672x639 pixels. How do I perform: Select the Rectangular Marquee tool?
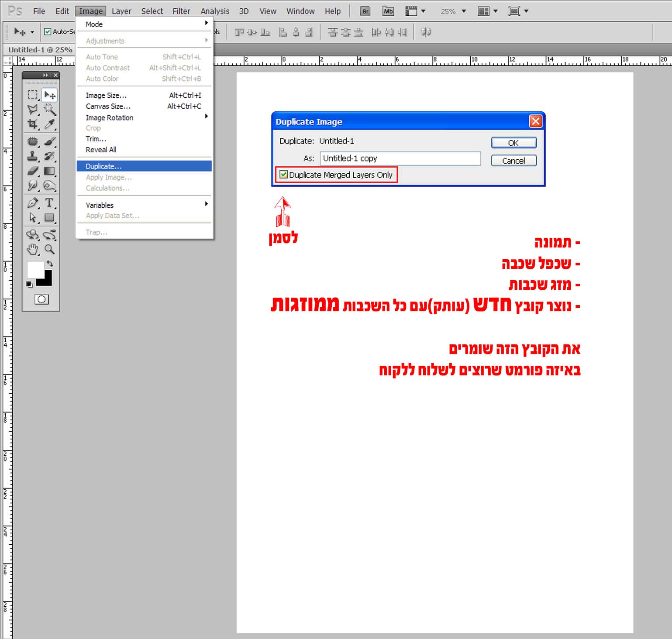(32, 94)
